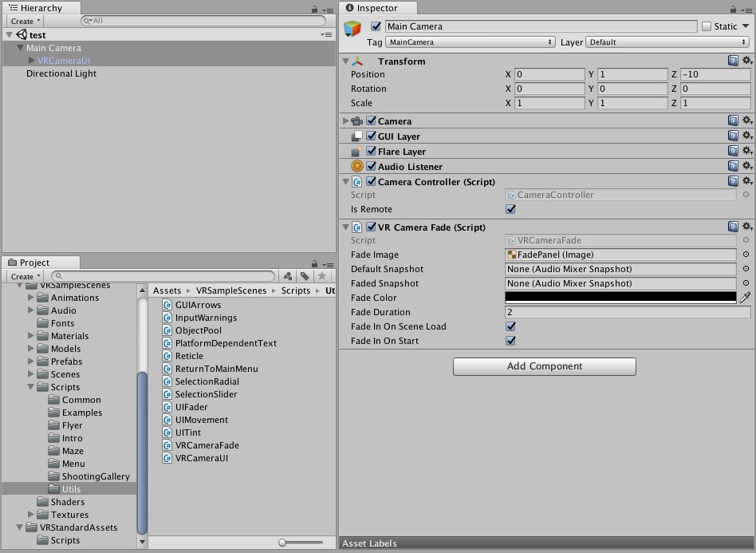This screenshot has height=553, width=756.
Task: Click object picker for Faded Snapshot
Action: (746, 283)
